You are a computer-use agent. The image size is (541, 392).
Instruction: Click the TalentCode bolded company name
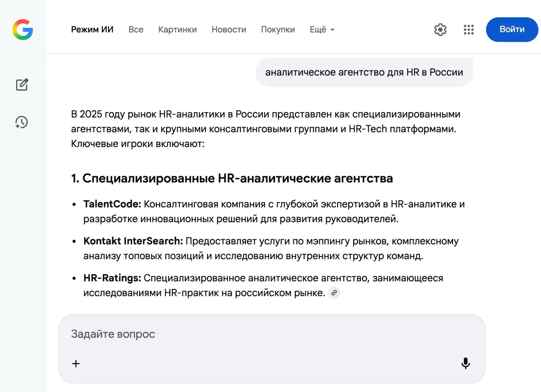tap(111, 204)
